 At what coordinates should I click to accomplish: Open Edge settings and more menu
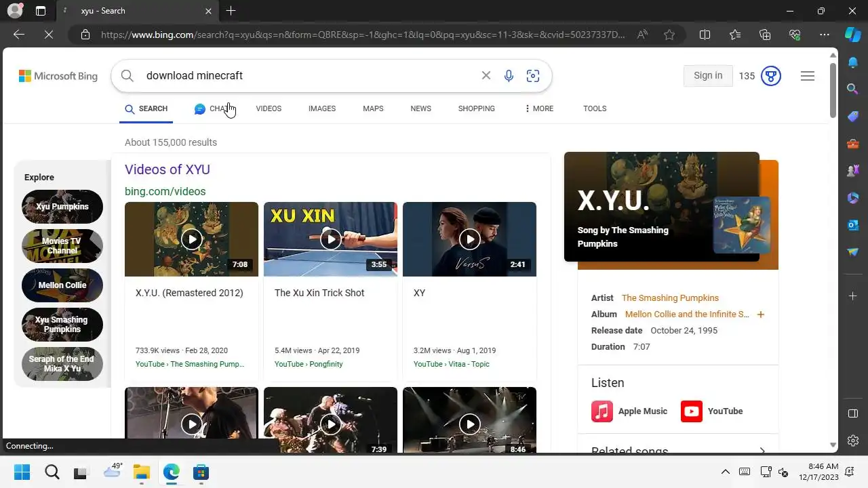(825, 35)
